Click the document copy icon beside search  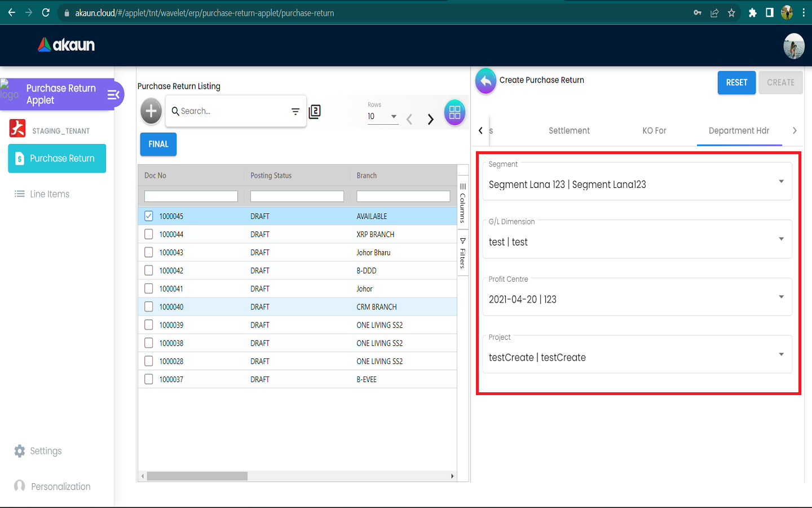[315, 112]
